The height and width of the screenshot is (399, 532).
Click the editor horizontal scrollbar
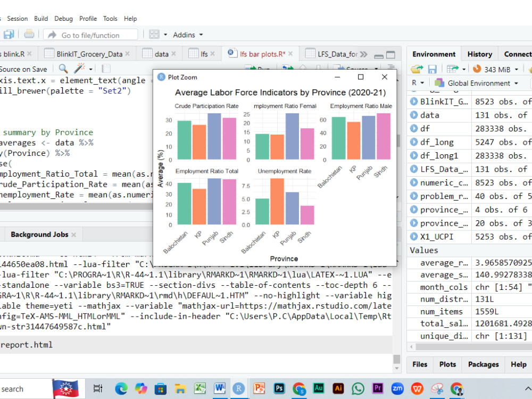76,206
